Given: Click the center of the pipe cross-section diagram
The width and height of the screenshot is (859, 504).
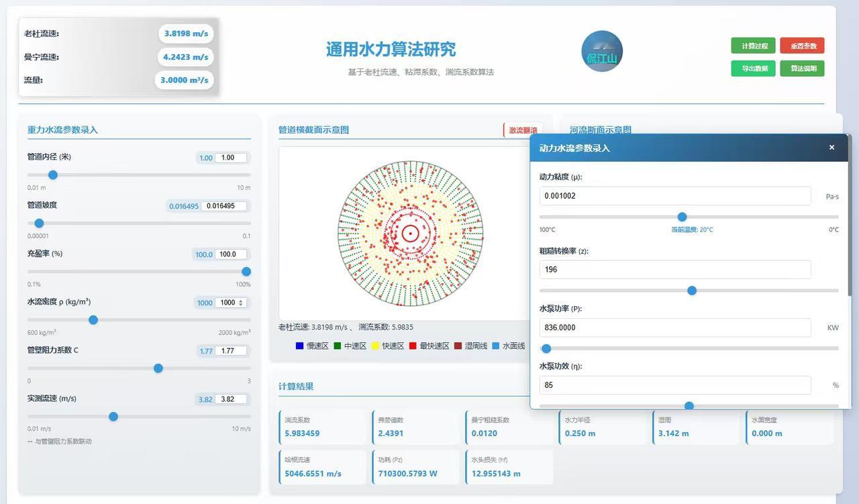Looking at the screenshot, I should pyautogui.click(x=410, y=233).
